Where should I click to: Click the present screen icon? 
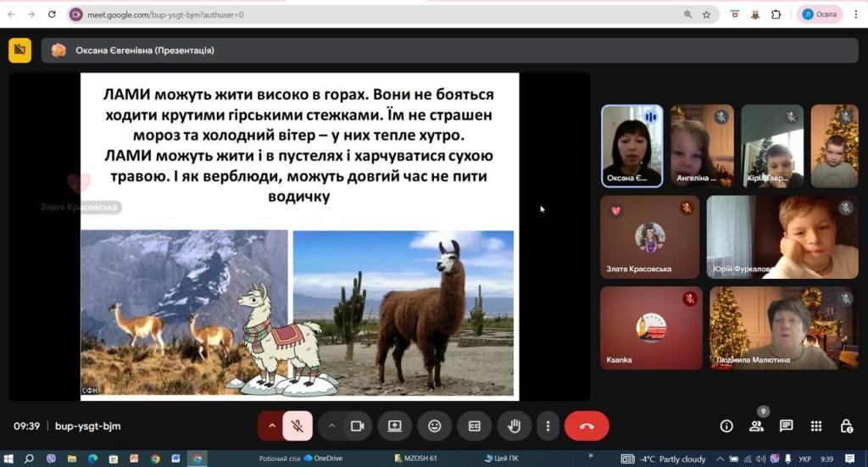click(x=395, y=425)
